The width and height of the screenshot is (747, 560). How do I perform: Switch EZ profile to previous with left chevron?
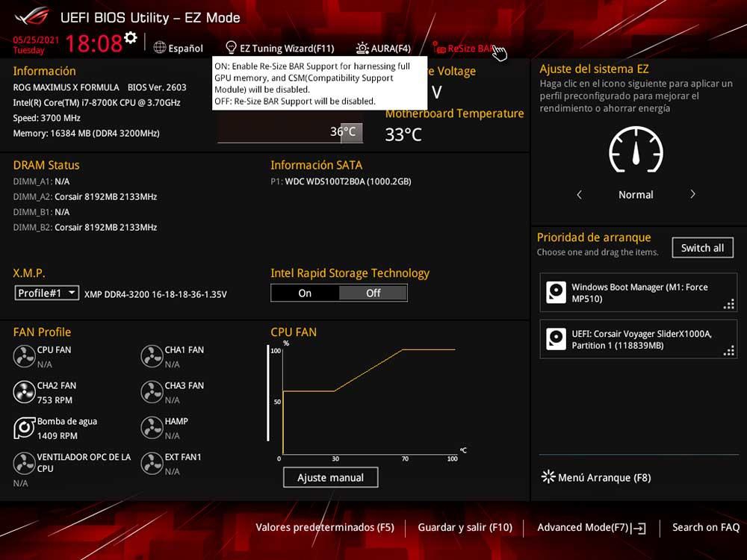point(580,194)
